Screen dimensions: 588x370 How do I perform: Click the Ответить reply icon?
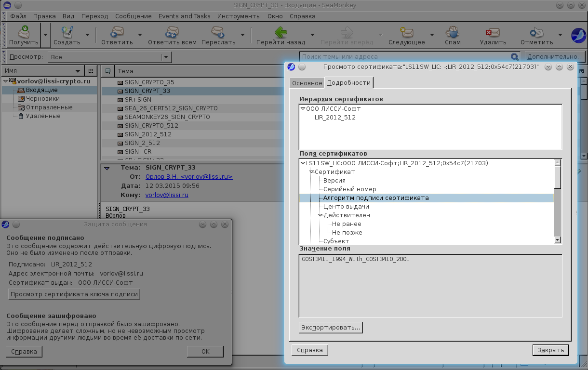click(117, 32)
